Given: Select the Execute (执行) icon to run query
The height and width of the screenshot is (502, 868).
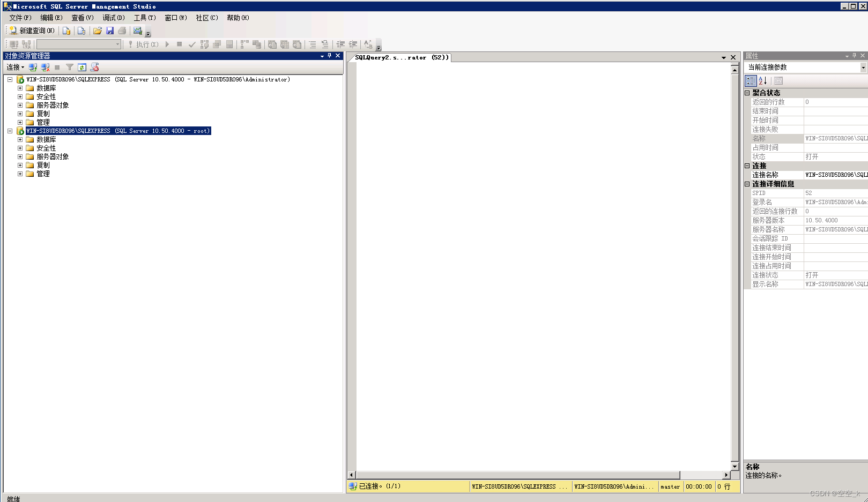Looking at the screenshot, I should [142, 44].
